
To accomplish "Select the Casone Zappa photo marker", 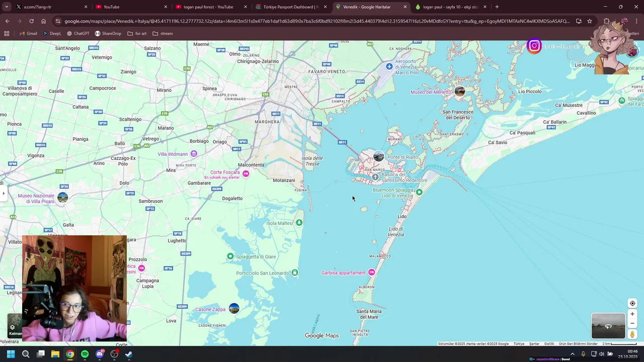I will [234, 308].
